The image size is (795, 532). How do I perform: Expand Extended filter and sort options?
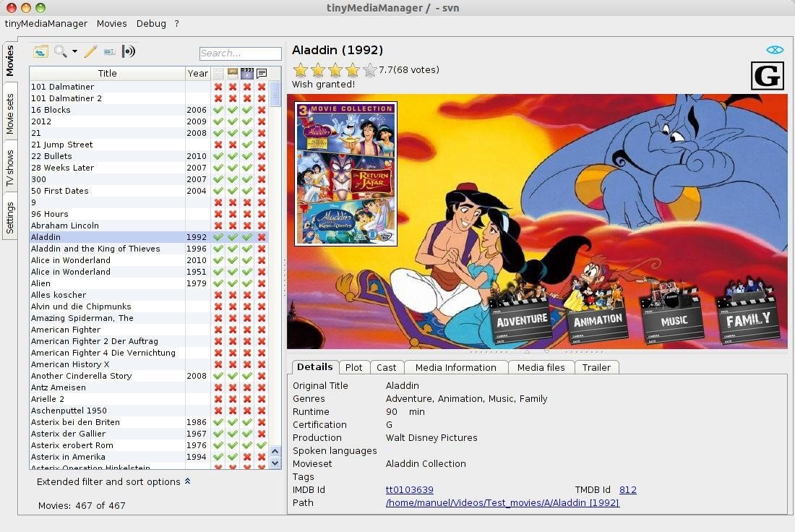tap(113, 482)
